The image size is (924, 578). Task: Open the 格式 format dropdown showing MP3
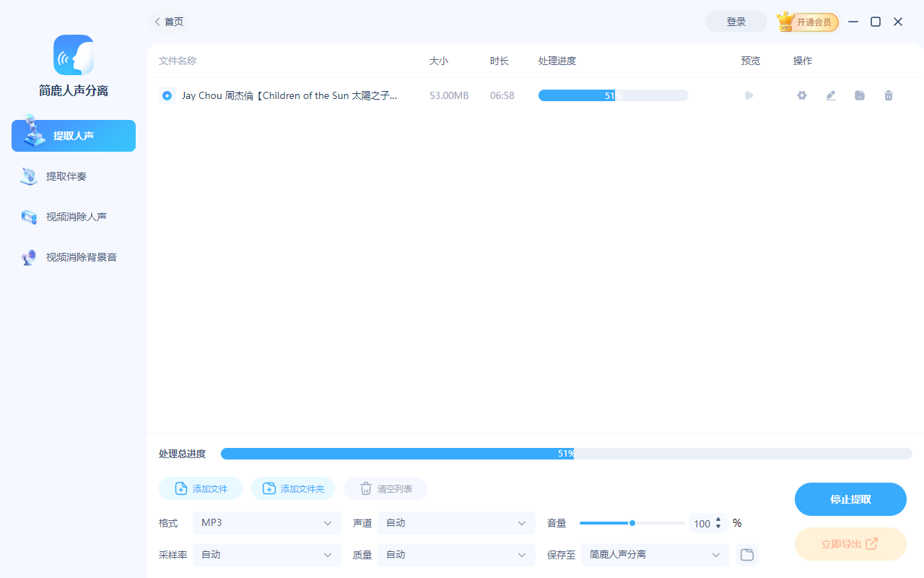[x=266, y=522]
